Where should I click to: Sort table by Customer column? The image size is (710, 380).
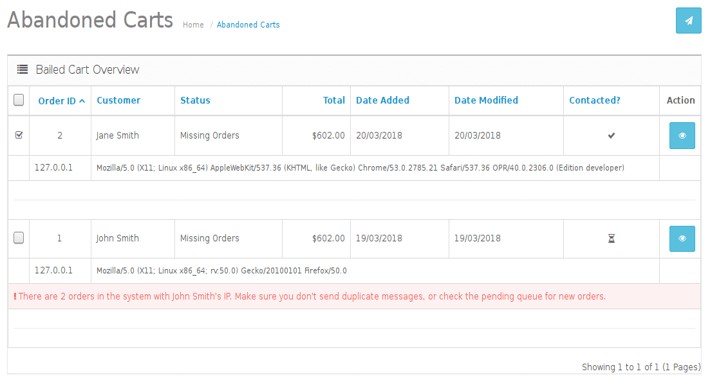coord(118,100)
